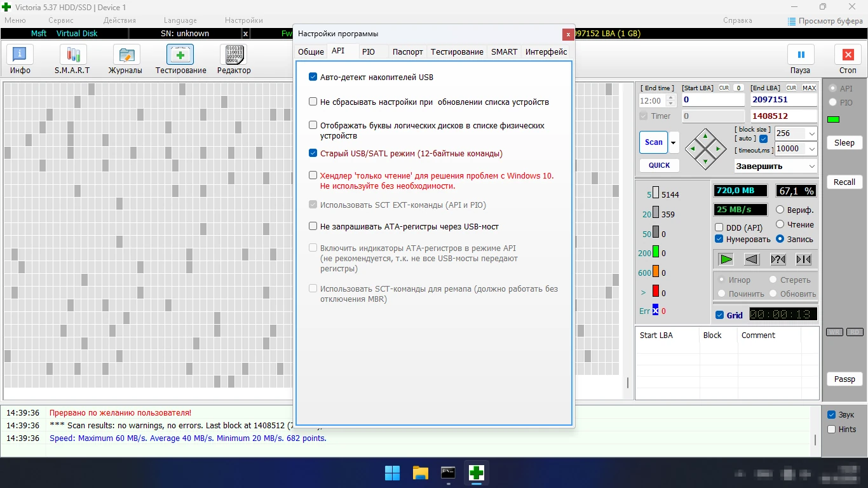Click the left arrow in diamond pad
The image size is (868, 488).
coord(693,149)
